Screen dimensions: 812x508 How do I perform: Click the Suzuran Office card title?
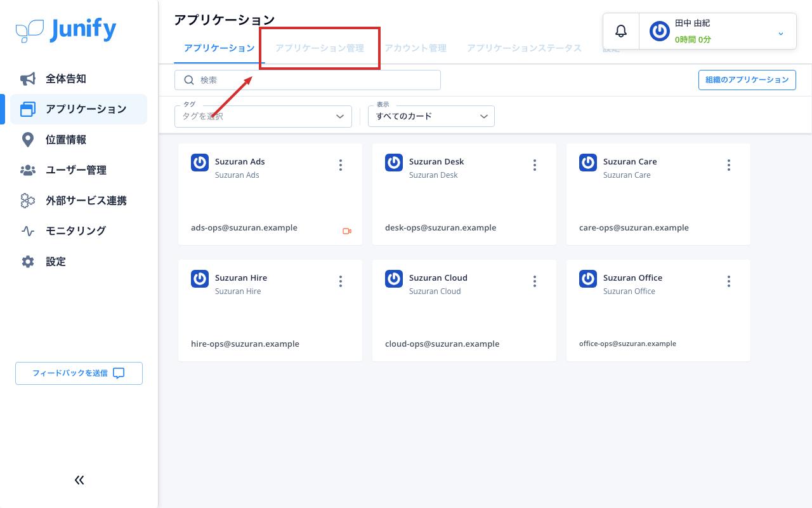(x=632, y=278)
